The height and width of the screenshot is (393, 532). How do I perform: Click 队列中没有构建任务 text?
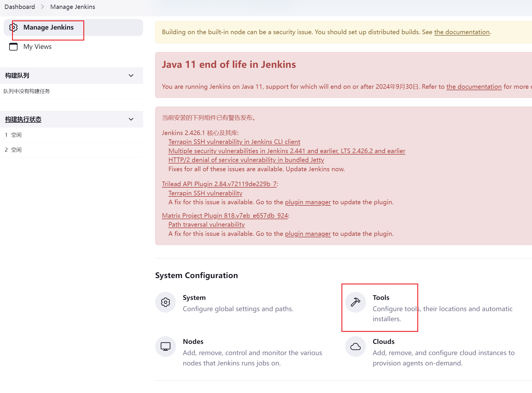tap(27, 91)
